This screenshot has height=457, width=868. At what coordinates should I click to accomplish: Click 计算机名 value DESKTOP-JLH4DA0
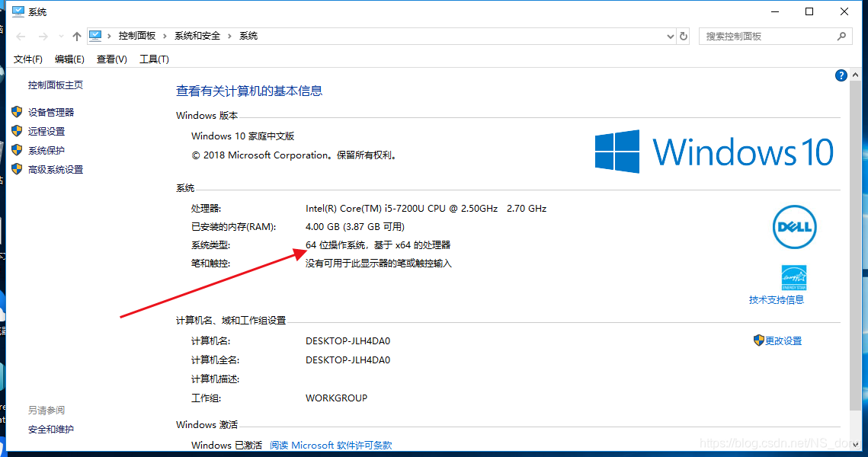(348, 340)
